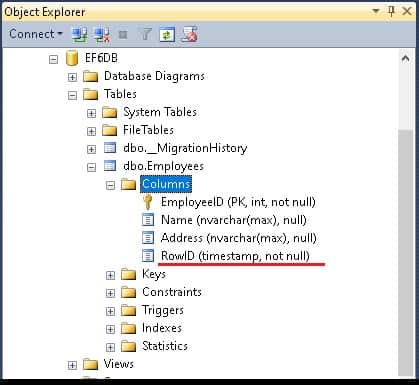Click the EmployeeID primary key icon
This screenshot has width=419, height=385.
coord(147,202)
